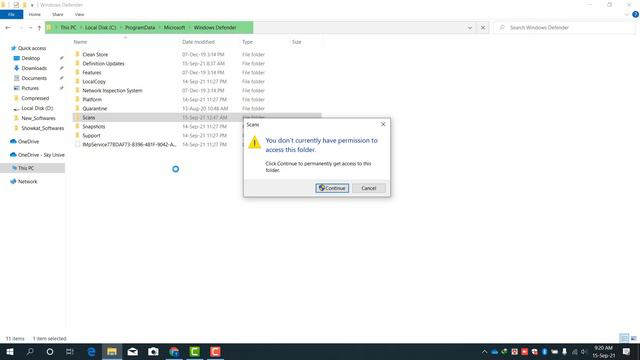The width and height of the screenshot is (640, 360).
Task: Select ProgramData breadcrumb segment
Action: tap(140, 28)
